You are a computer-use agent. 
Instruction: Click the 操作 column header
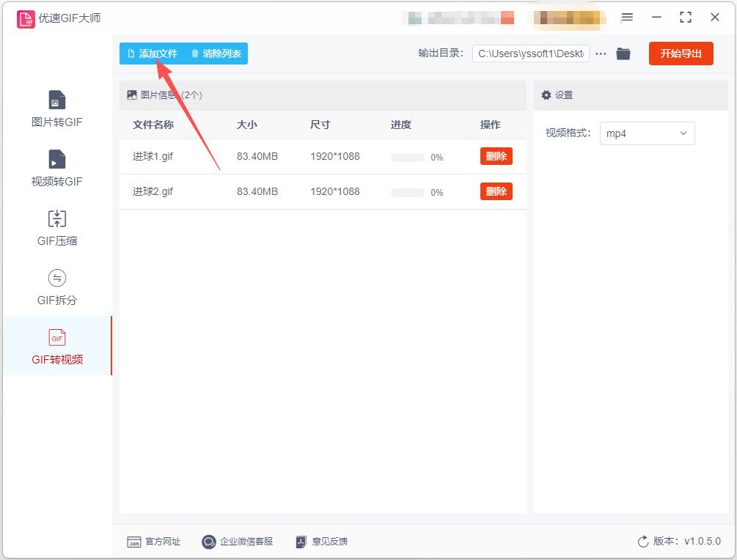pos(491,125)
